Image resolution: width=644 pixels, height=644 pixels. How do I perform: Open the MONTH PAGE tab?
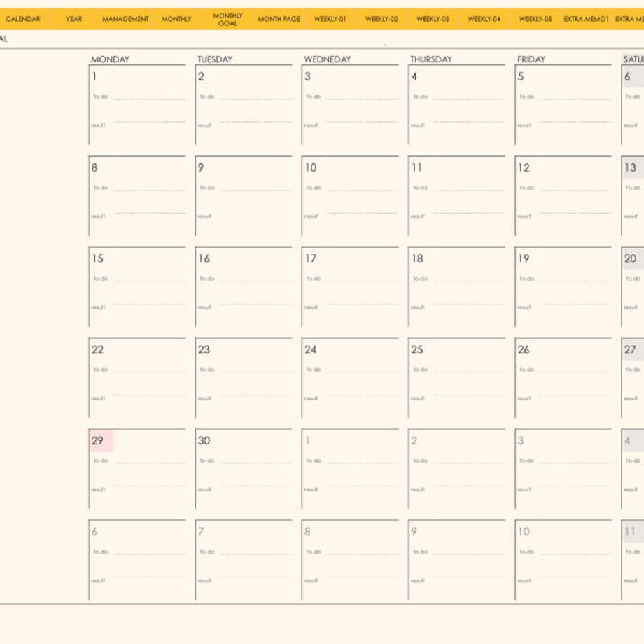[279, 19]
